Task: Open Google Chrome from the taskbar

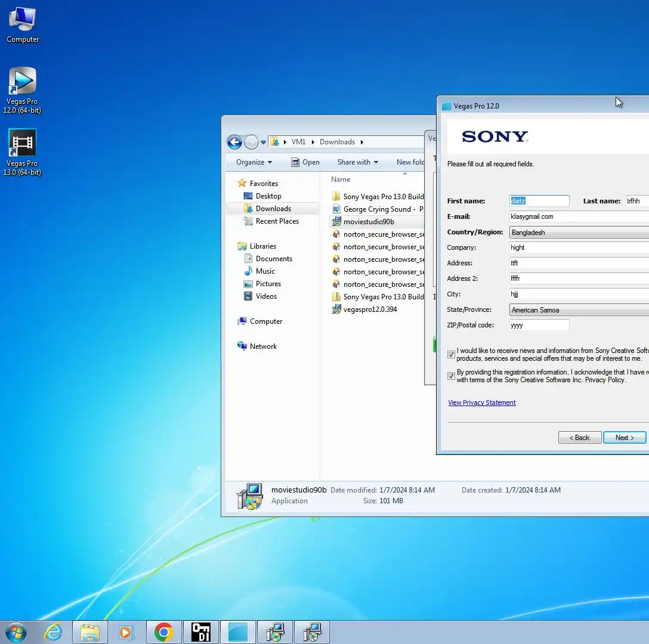Action: click(x=164, y=632)
